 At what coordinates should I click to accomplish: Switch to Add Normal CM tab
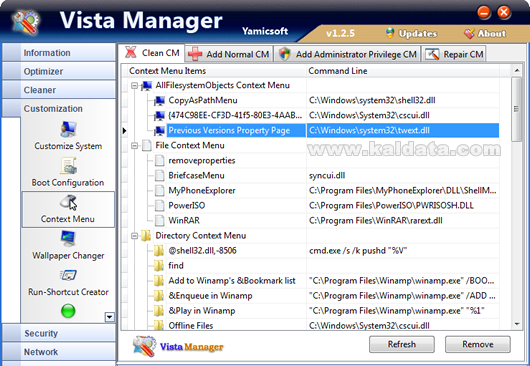click(229, 54)
